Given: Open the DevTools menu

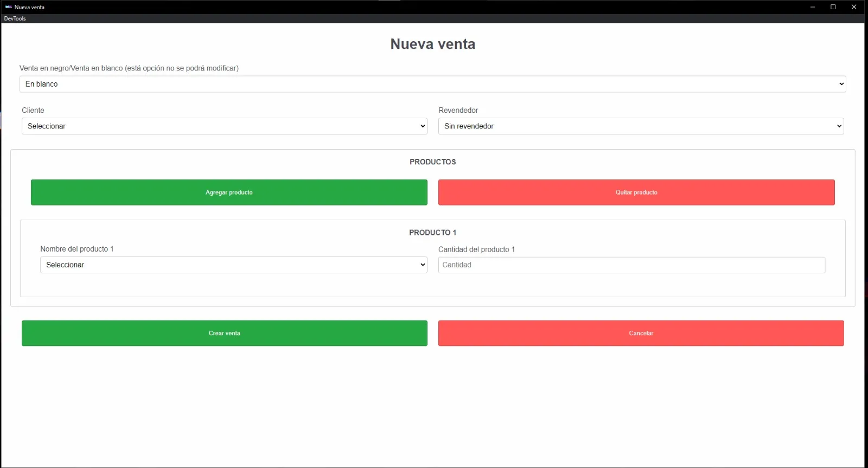Looking at the screenshot, I should (x=15, y=18).
